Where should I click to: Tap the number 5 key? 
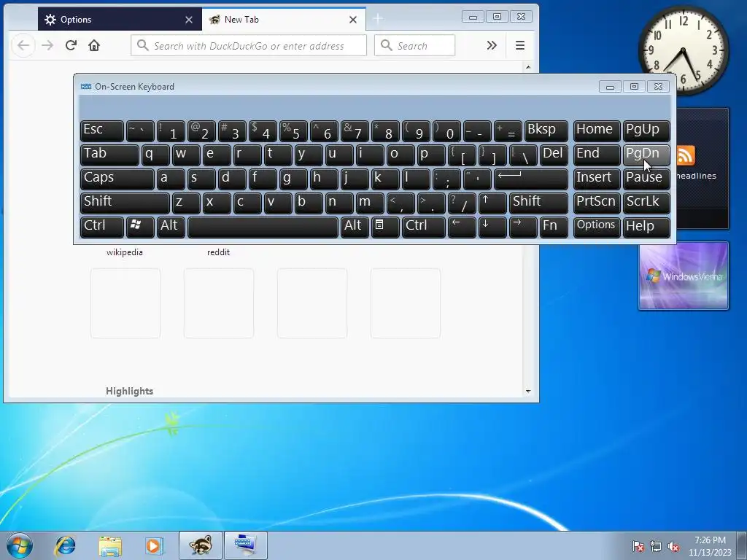coord(293,131)
